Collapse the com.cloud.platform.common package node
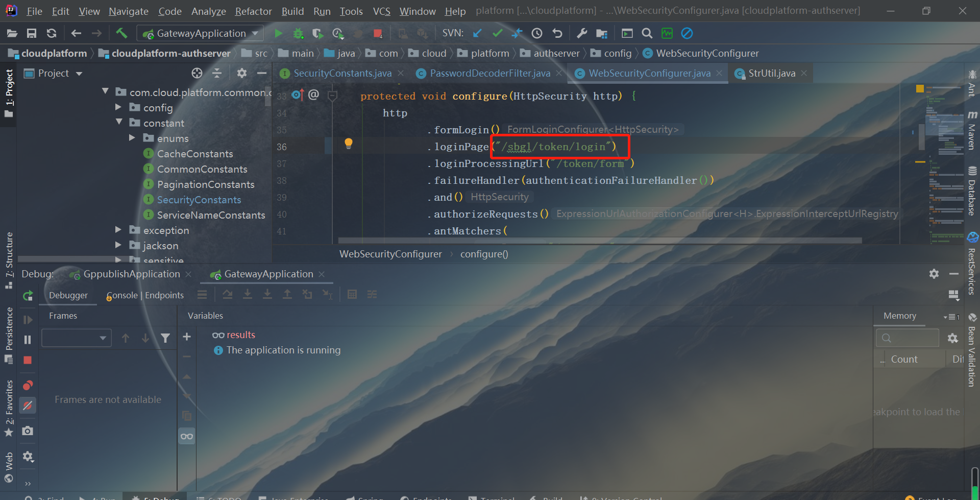The height and width of the screenshot is (500, 980). coord(105,91)
